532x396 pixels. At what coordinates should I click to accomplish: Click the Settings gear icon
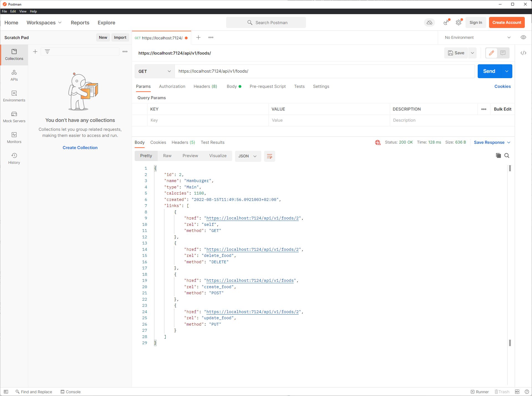[x=458, y=22]
